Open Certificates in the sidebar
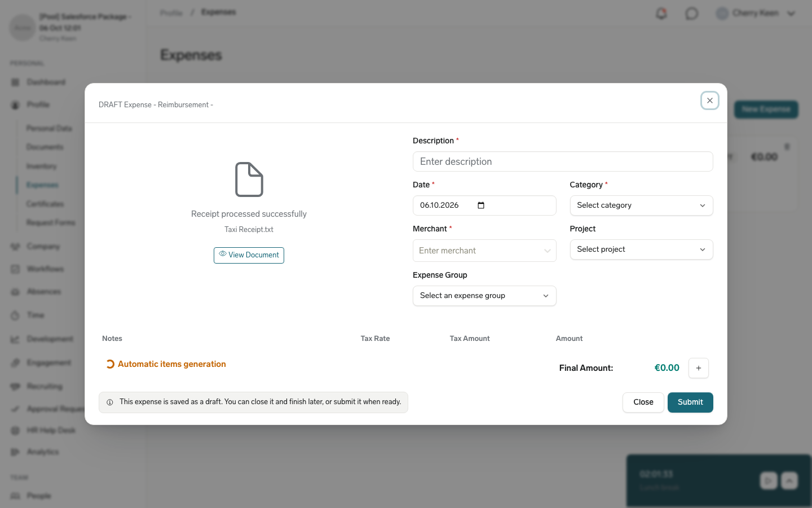The image size is (812, 508). click(45, 204)
